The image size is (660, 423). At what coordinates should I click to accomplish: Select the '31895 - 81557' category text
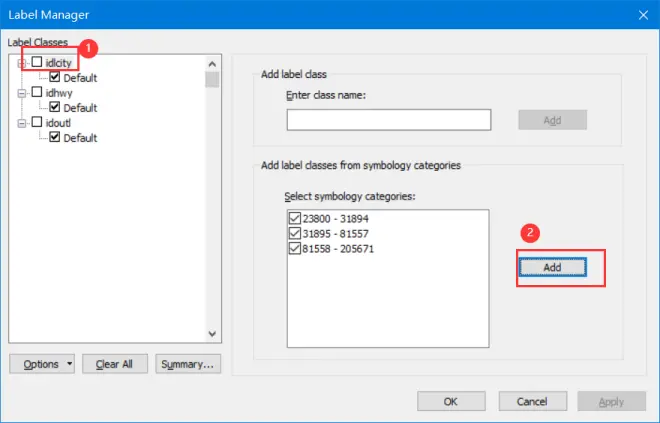click(x=335, y=234)
